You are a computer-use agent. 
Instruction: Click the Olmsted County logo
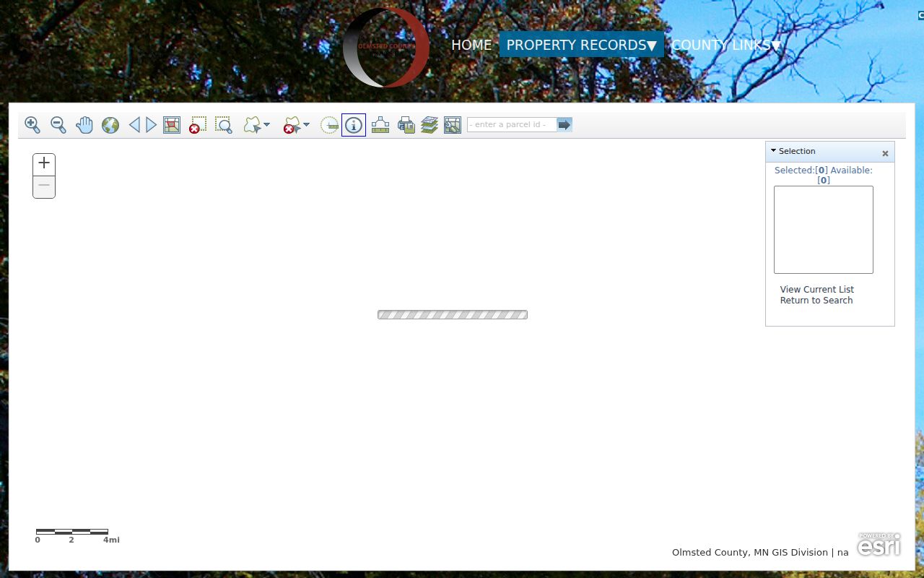[386, 47]
